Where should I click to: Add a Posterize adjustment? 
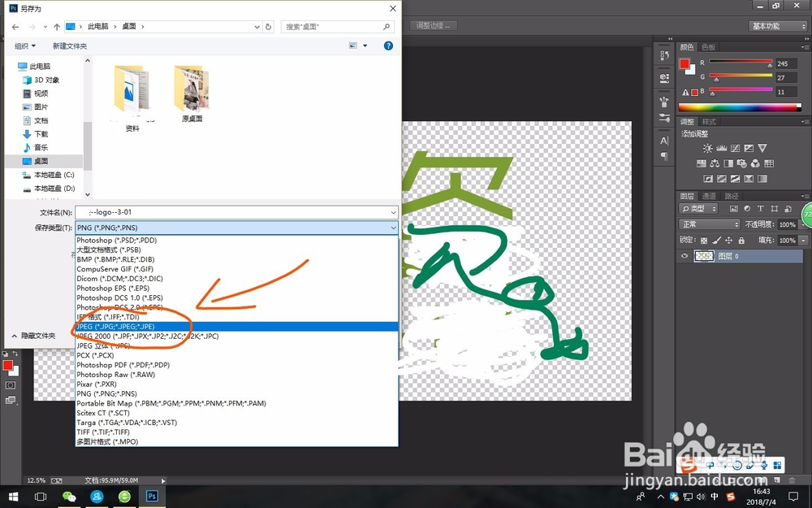click(x=721, y=178)
